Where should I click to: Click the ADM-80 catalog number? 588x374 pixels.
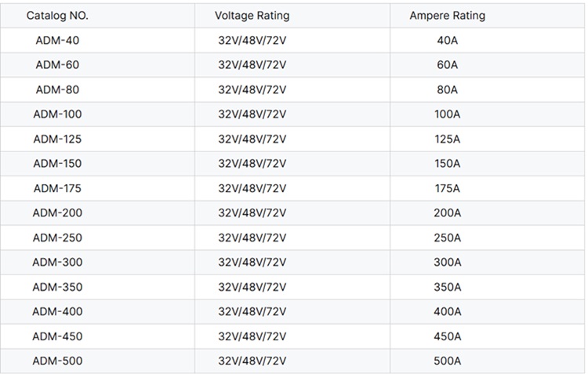57,89
